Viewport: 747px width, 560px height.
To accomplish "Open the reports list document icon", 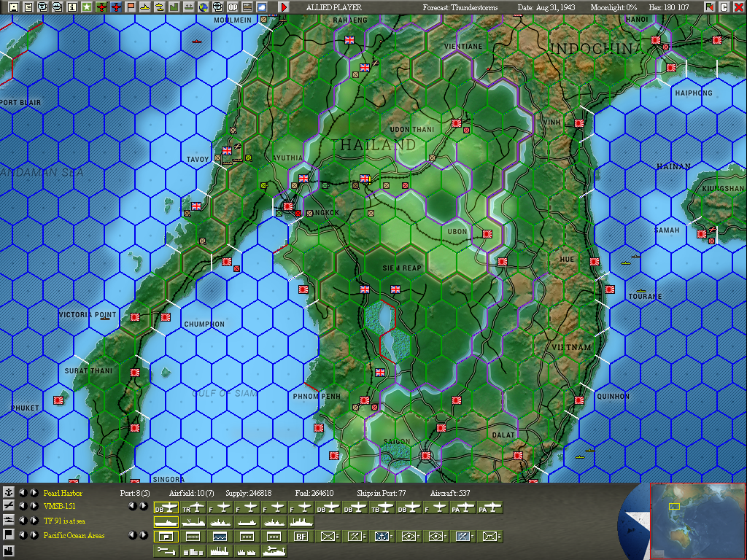I will point(28,7).
